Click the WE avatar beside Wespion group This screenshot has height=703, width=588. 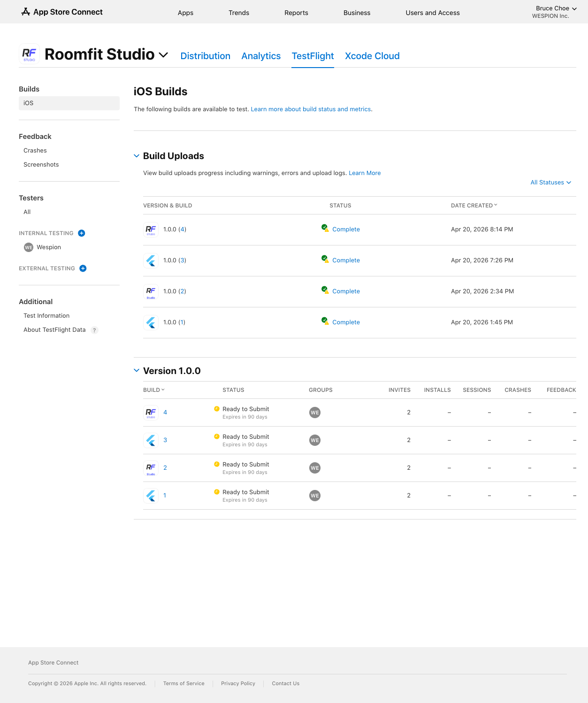pos(29,247)
